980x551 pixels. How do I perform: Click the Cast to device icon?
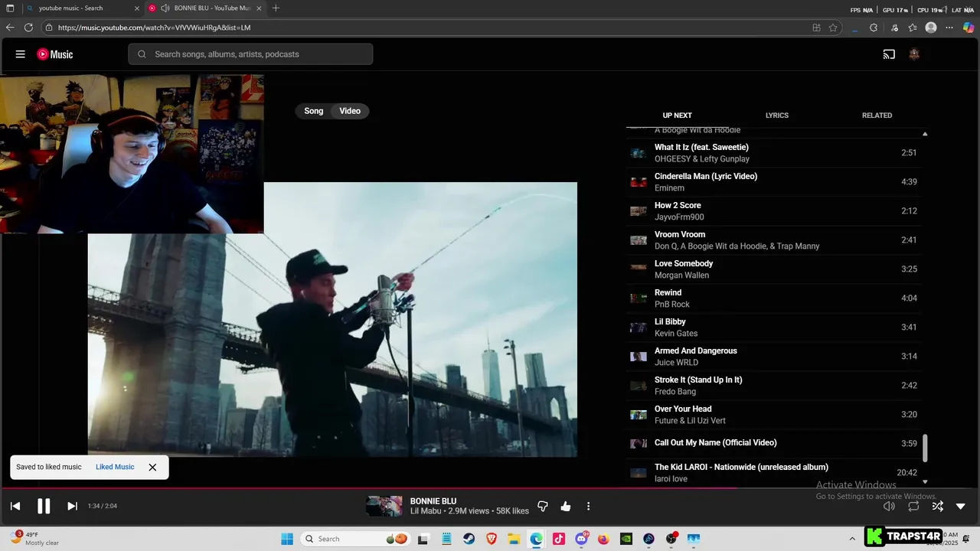pyautogui.click(x=889, y=54)
